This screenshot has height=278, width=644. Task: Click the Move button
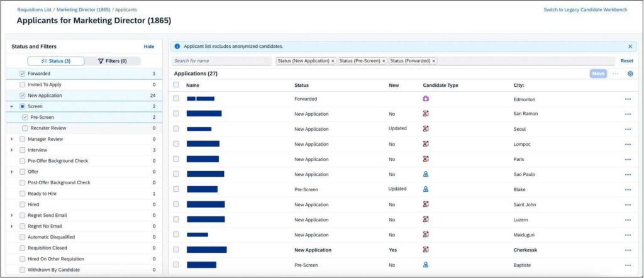click(x=599, y=74)
